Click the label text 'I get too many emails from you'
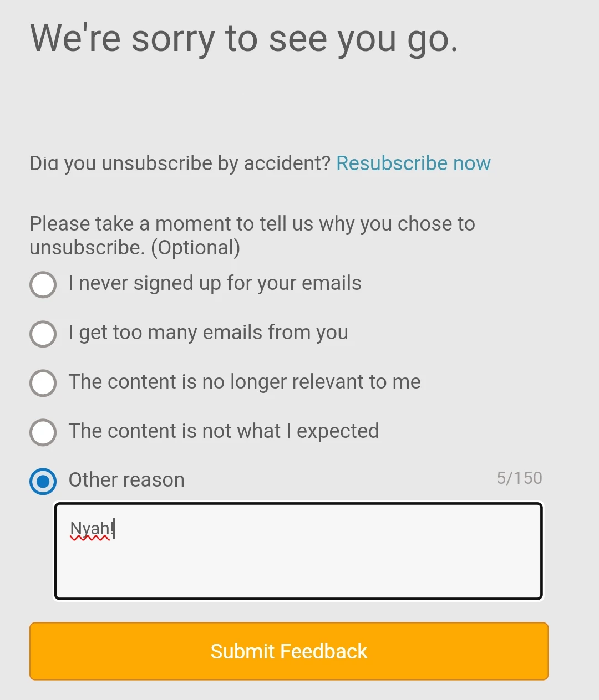This screenshot has height=700, width=599. click(x=208, y=333)
